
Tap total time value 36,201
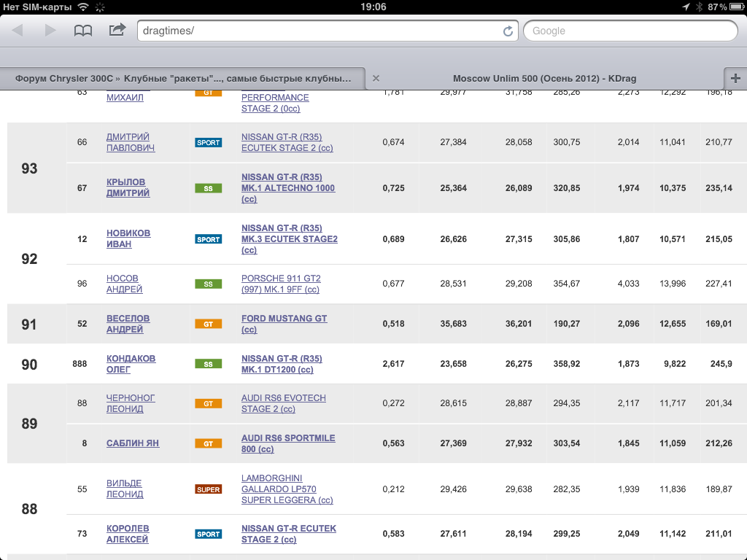(x=519, y=324)
